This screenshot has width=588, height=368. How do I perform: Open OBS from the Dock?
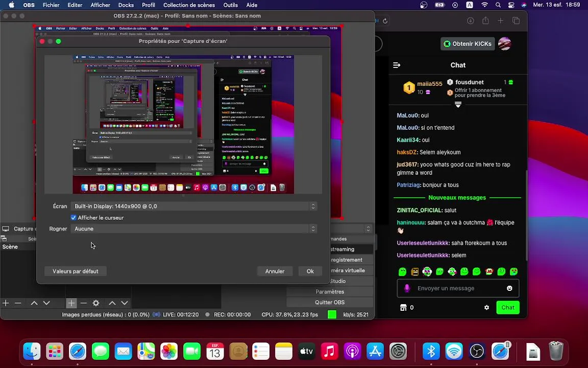[x=477, y=352]
